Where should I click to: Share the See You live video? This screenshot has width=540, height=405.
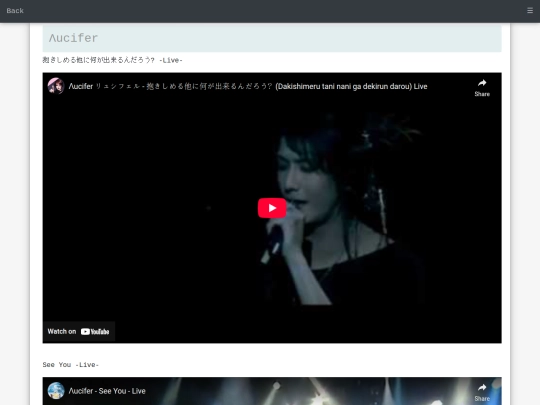[x=482, y=393]
